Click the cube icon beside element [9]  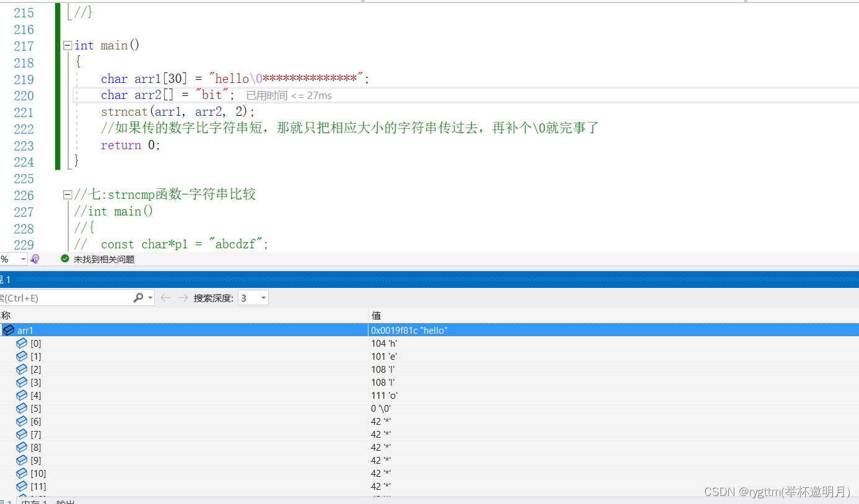point(22,460)
